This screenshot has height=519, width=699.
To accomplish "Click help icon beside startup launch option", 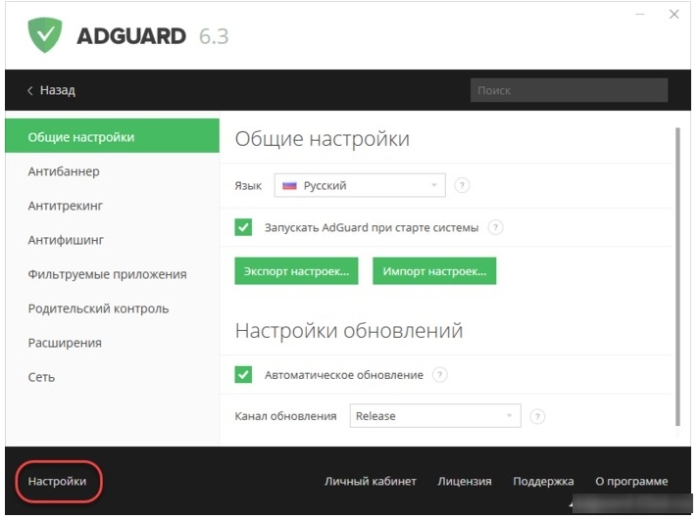I will (x=495, y=227).
